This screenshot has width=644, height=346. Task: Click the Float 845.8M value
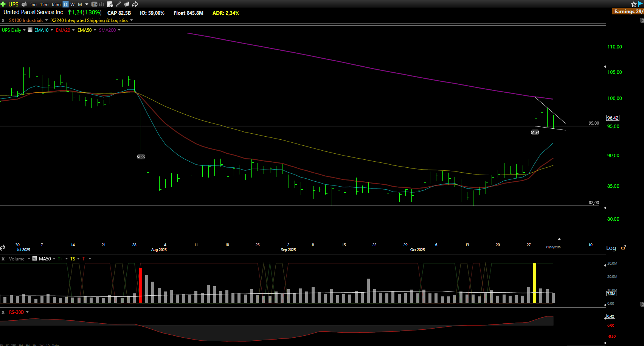point(188,13)
